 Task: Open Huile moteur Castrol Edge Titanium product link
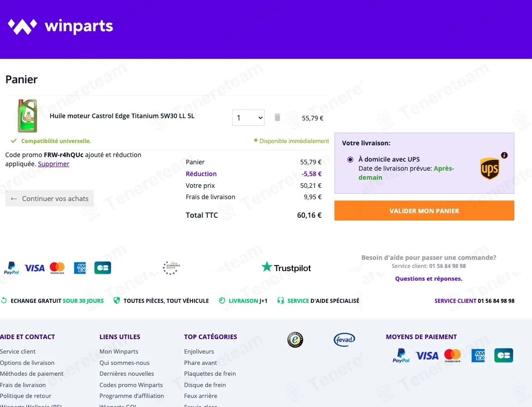122,116
